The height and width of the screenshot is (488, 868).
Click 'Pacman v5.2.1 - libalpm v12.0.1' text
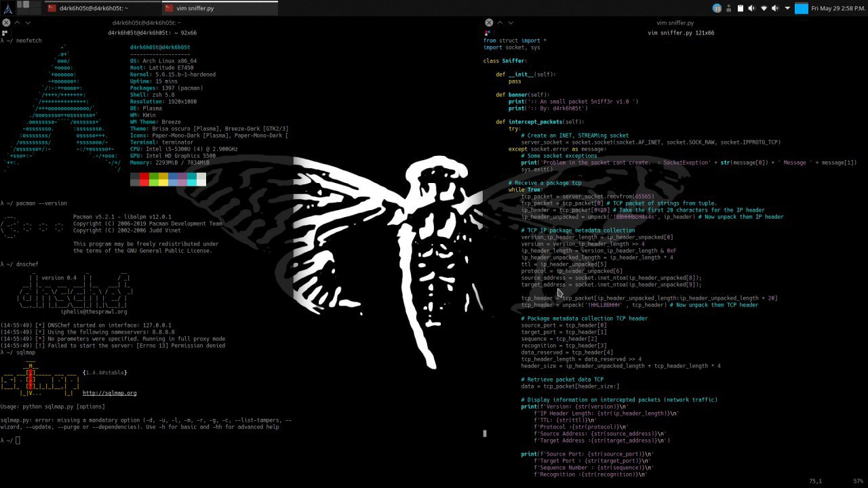[122, 217]
